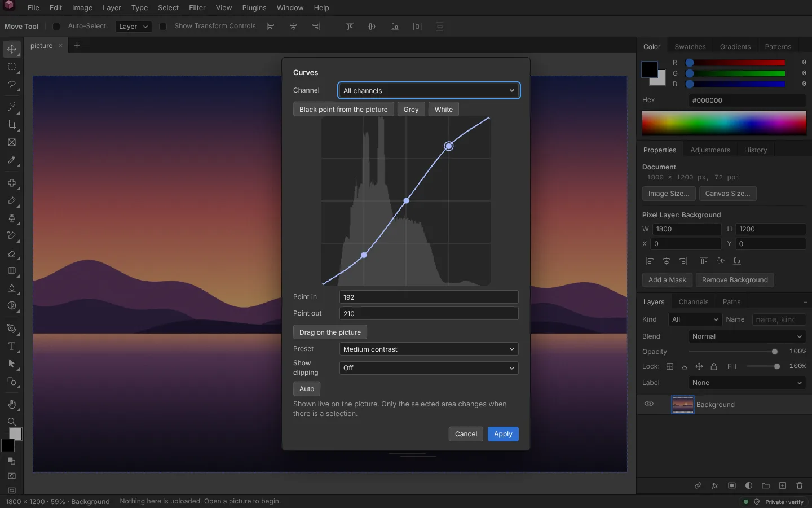812x508 pixels.
Task: Click Apply in the Curves dialog
Action: [x=503, y=434]
